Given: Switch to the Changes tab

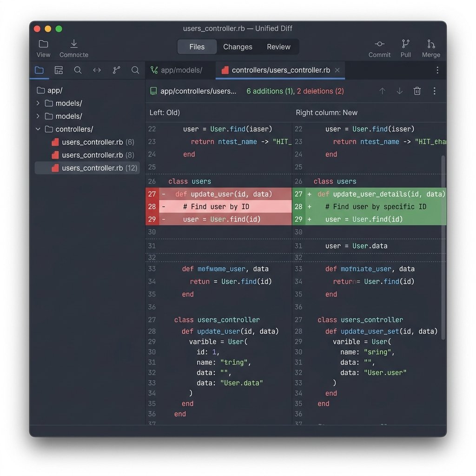Looking at the screenshot, I should 238,47.
